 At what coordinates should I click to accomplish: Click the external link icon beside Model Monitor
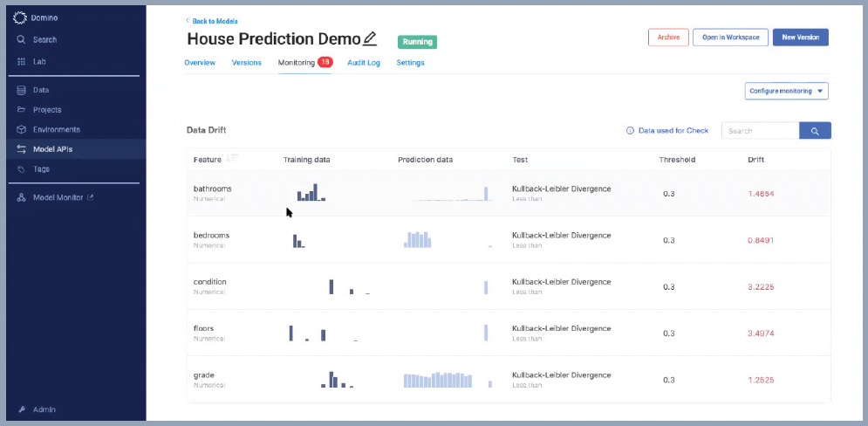(x=90, y=197)
